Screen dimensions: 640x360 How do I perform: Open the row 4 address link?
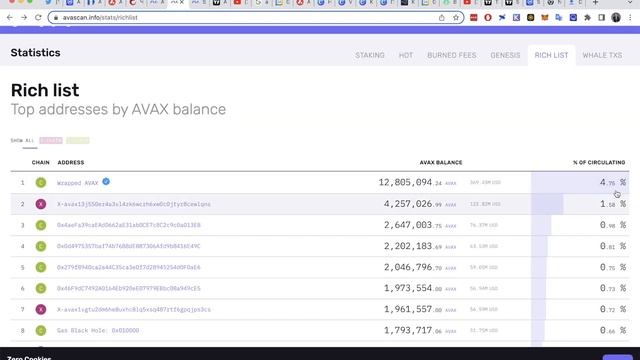click(x=129, y=246)
